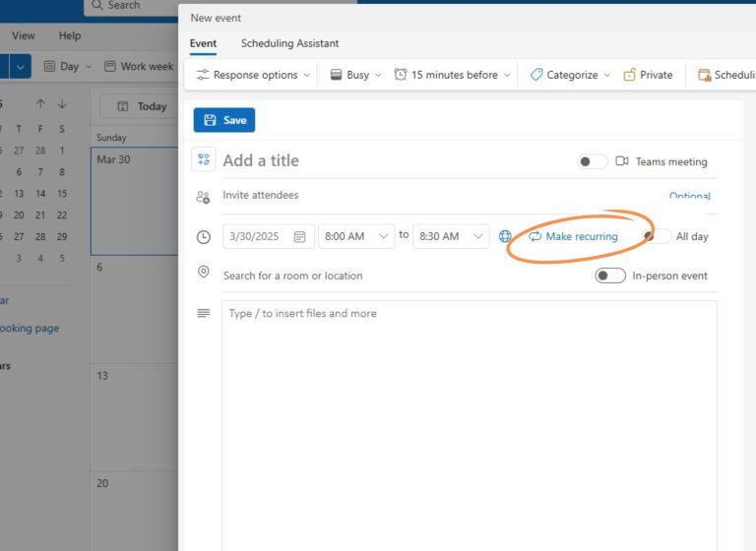Open the Help menu in calendar
756x551 pixels.
coord(70,35)
